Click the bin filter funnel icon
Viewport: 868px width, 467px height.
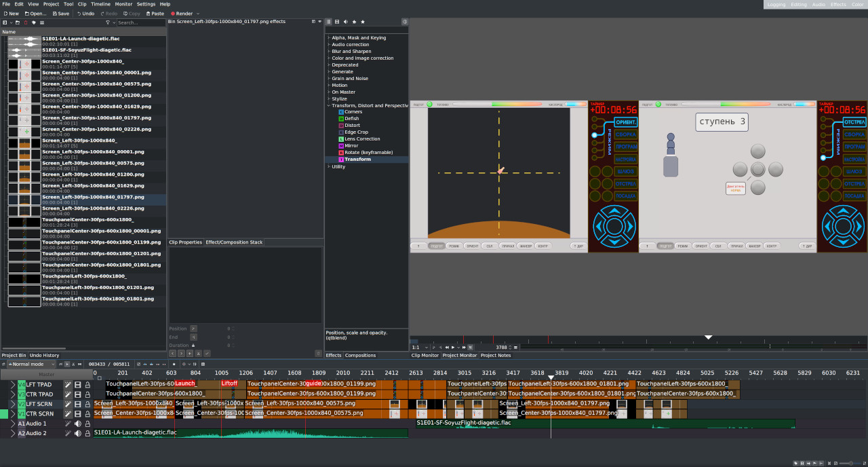[107, 22]
